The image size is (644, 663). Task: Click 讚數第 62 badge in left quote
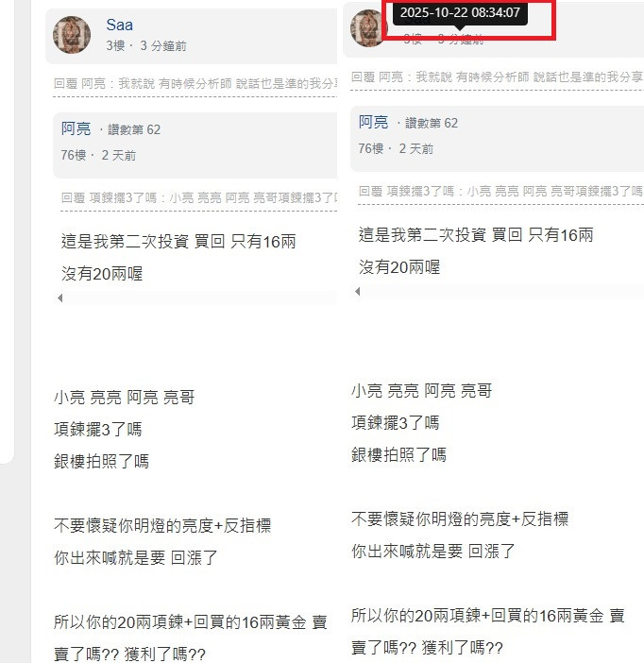coord(134,129)
